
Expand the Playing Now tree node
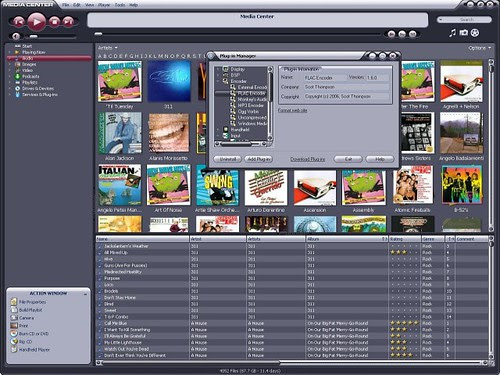[9, 52]
